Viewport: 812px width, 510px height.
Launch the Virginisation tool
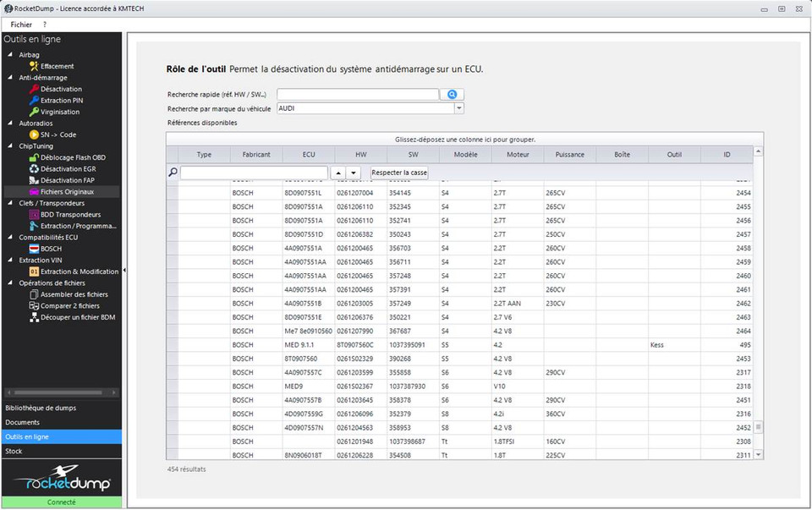coord(60,112)
